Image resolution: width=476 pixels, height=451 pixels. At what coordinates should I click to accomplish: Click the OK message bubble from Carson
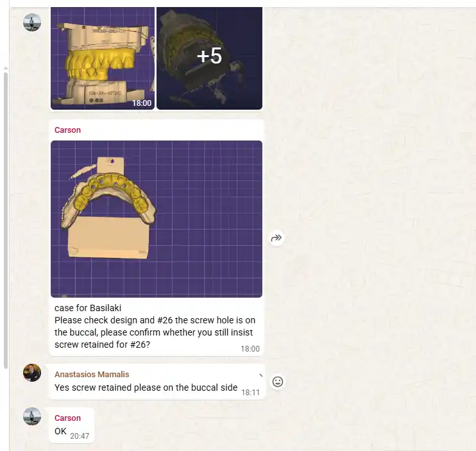coord(71,425)
